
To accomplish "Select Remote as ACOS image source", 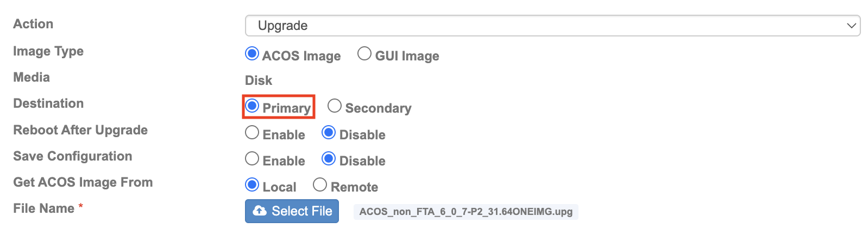I will (x=320, y=184).
